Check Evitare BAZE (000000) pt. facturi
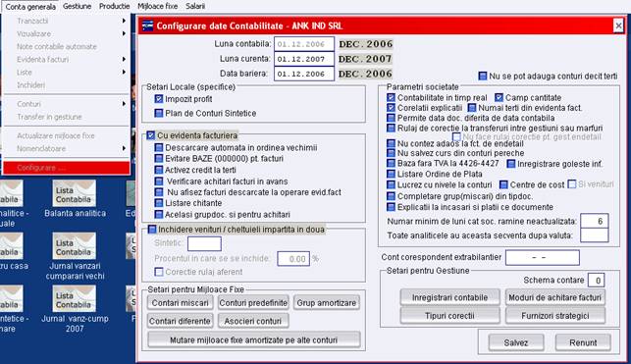The image size is (631, 364). point(159,159)
